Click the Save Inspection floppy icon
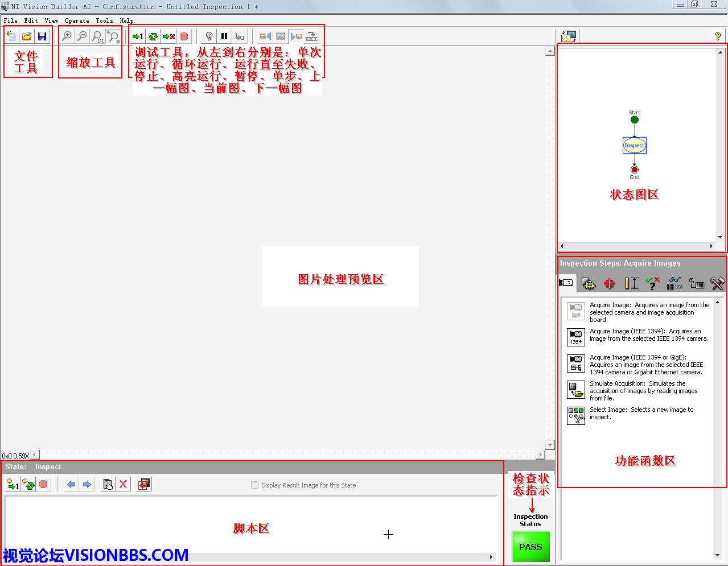The image size is (728, 566). [42, 36]
